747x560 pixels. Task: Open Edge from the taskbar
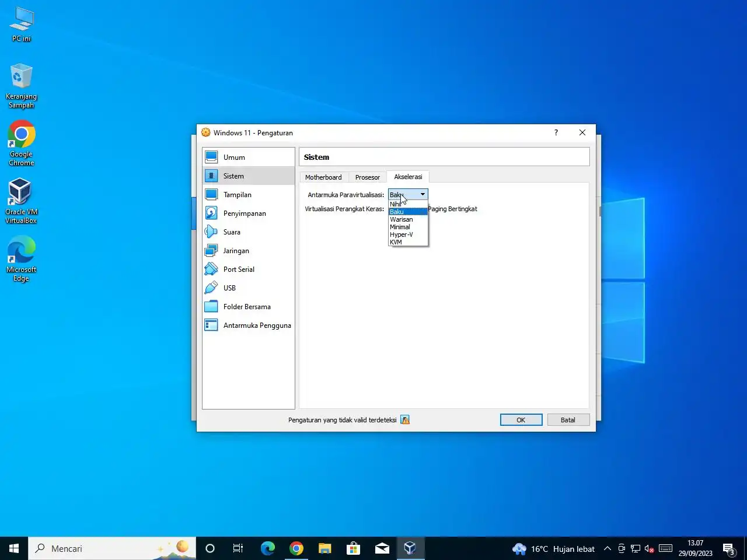pos(267,548)
